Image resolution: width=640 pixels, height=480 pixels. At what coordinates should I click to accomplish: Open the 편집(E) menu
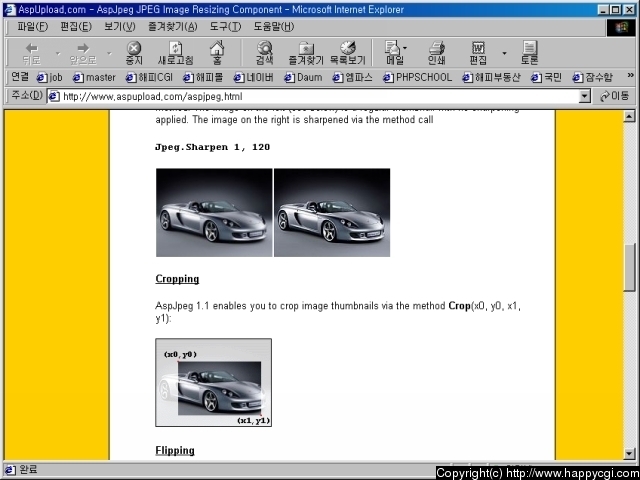[76, 27]
